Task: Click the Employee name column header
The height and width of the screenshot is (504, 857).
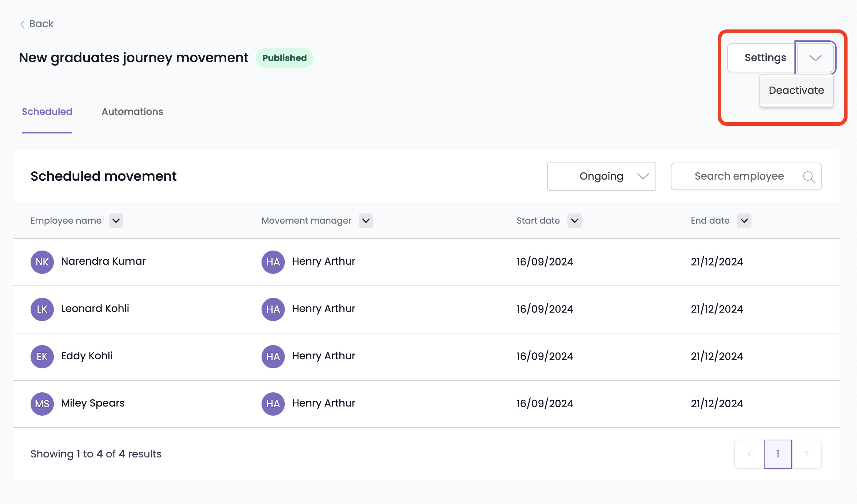Action: tap(66, 221)
